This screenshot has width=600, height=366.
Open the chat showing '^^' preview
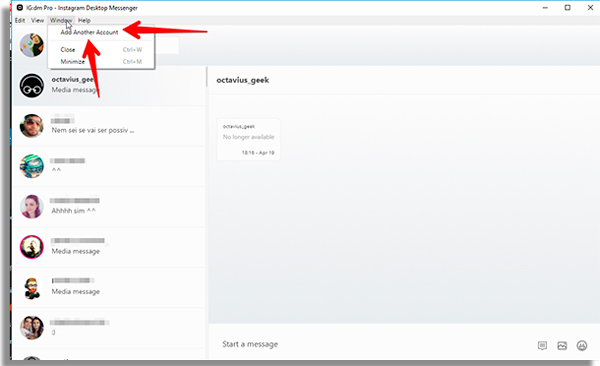click(x=109, y=166)
